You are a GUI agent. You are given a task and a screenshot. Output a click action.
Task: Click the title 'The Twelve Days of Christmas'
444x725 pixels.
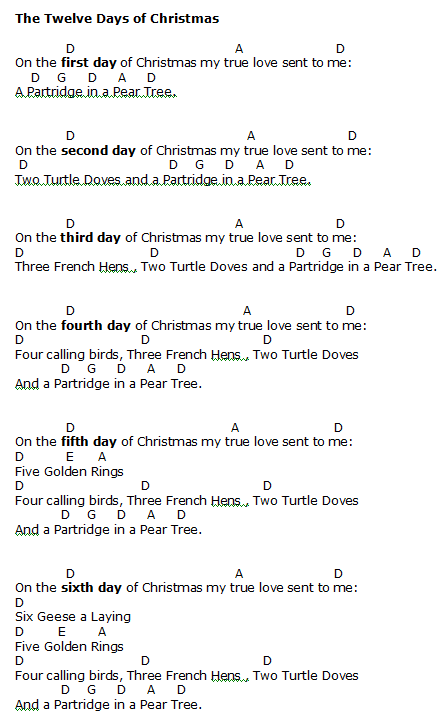[117, 18]
